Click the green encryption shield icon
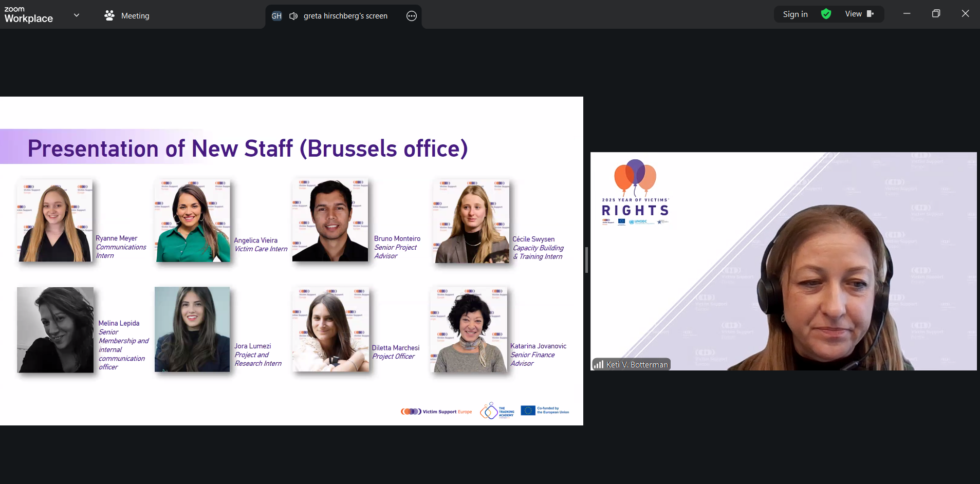 [x=826, y=14]
